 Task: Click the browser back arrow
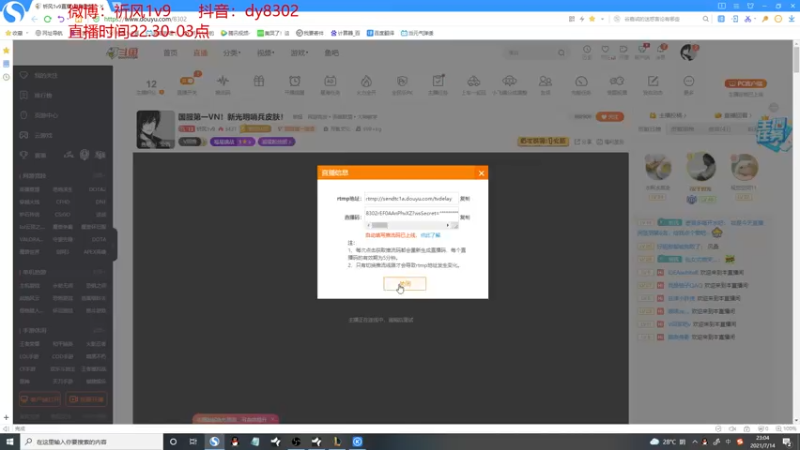coord(34,19)
